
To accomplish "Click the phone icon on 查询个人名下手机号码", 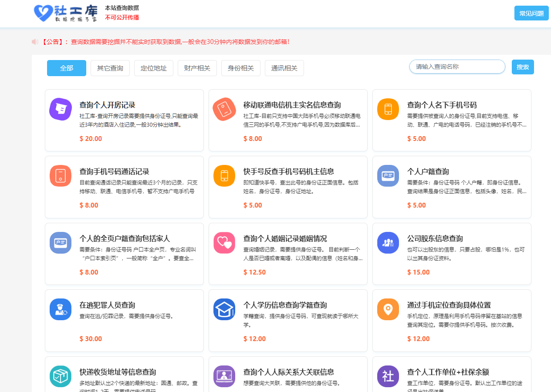I will pos(388,109).
